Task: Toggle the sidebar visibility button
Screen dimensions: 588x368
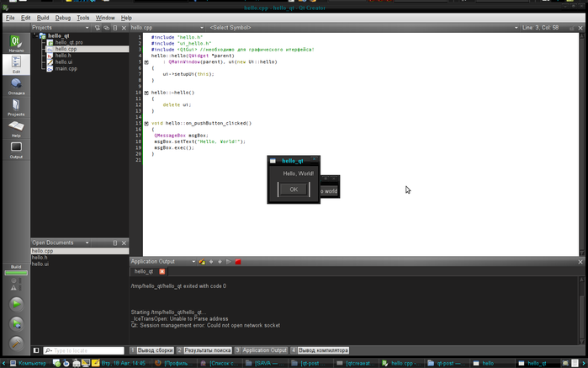Action: (36, 350)
